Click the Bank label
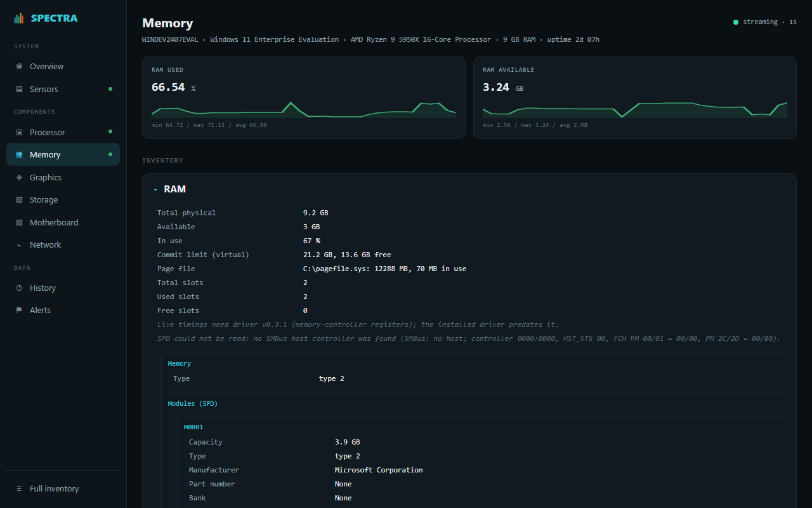The width and height of the screenshot is (812, 508). [x=197, y=498]
